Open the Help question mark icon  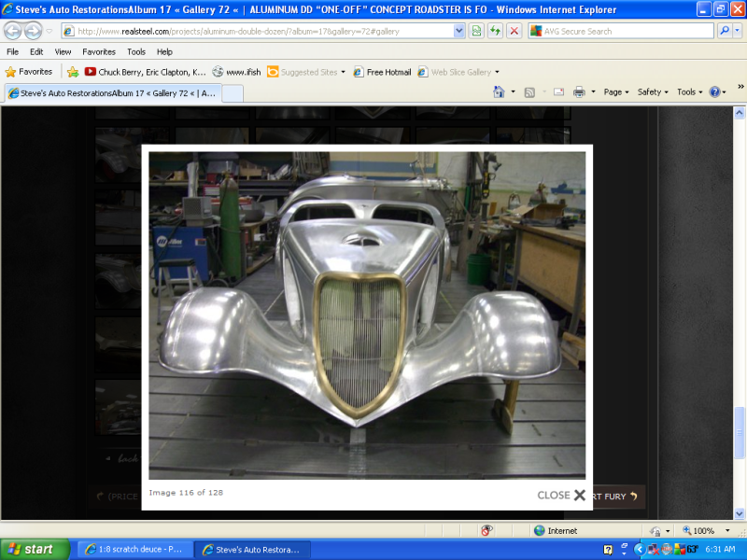pyautogui.click(x=714, y=92)
